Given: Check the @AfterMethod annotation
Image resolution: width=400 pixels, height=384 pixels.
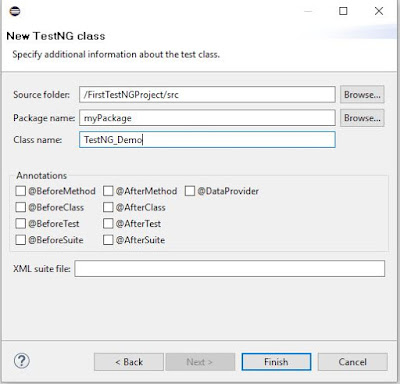Looking at the screenshot, I should click(108, 191).
